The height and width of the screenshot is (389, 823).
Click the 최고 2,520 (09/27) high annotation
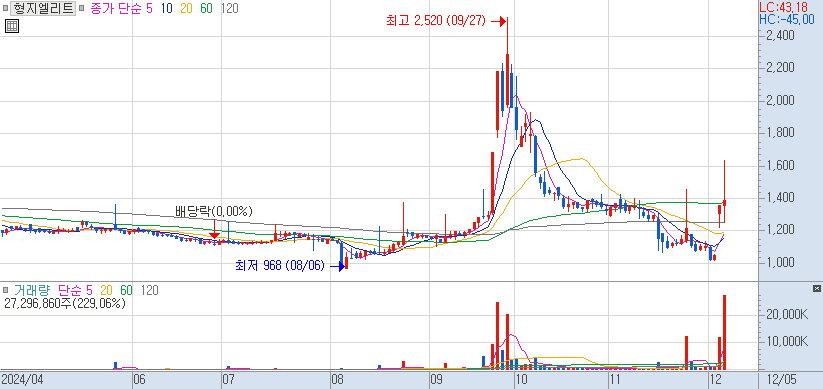(x=436, y=21)
